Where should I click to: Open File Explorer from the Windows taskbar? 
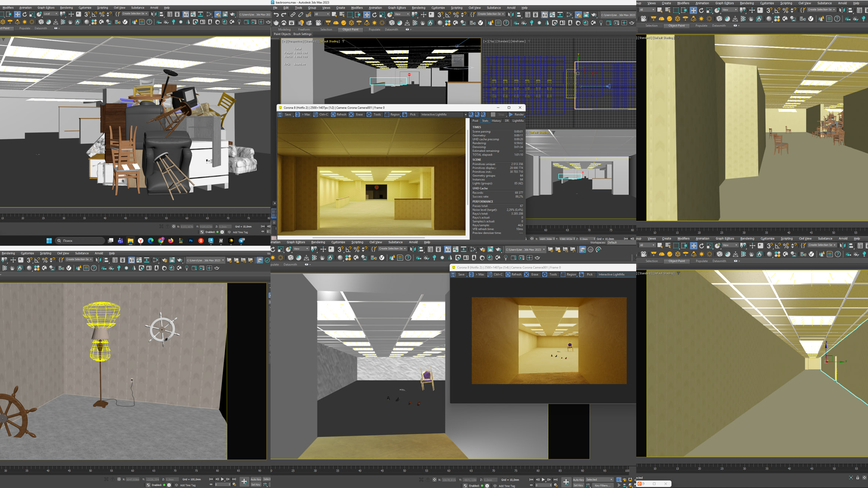pyautogui.click(x=130, y=241)
